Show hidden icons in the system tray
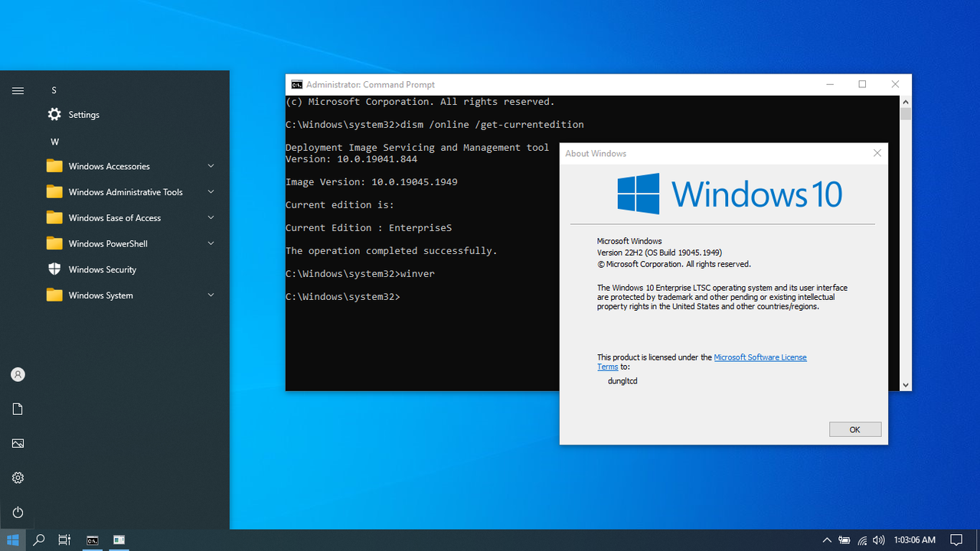 (827, 540)
